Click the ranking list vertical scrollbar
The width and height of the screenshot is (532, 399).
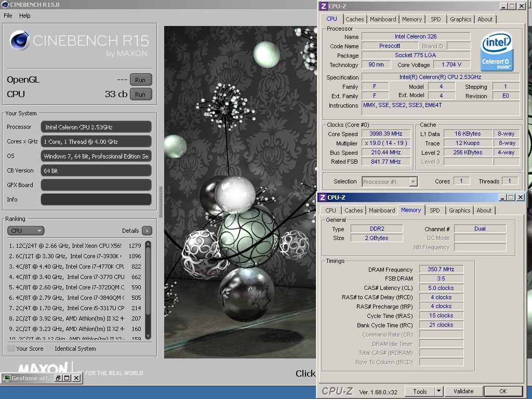coord(148,290)
